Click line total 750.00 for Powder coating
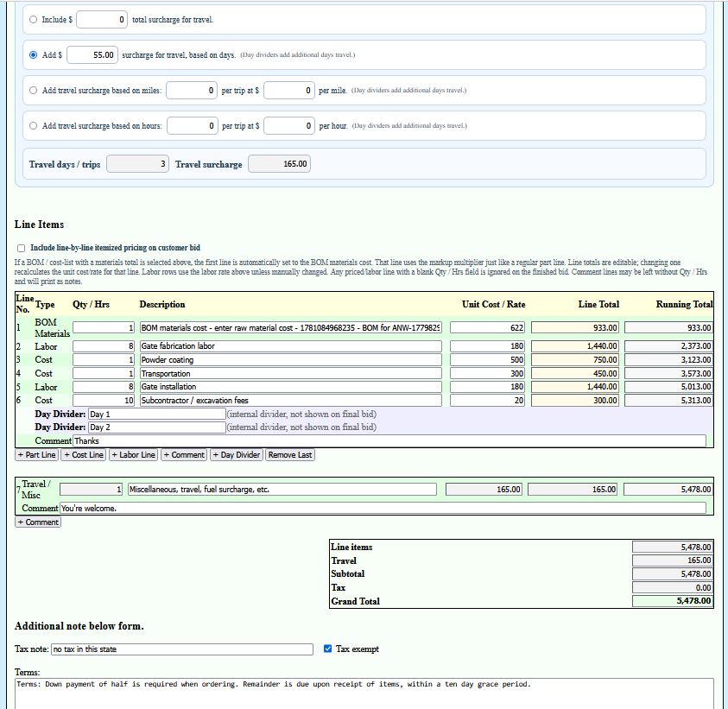 coord(575,360)
